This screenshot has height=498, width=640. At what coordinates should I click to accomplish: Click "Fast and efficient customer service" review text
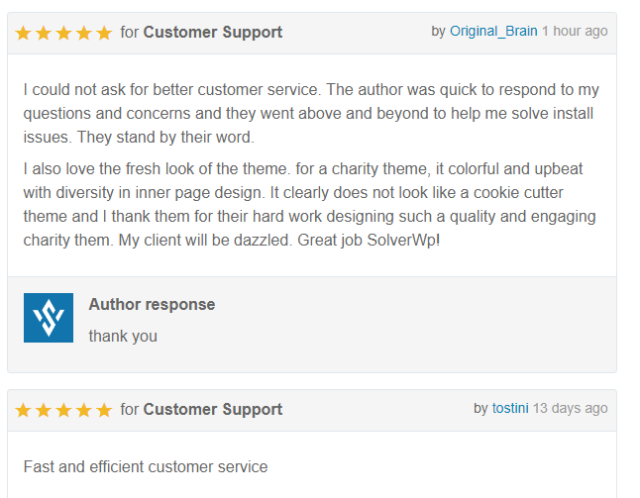(145, 467)
